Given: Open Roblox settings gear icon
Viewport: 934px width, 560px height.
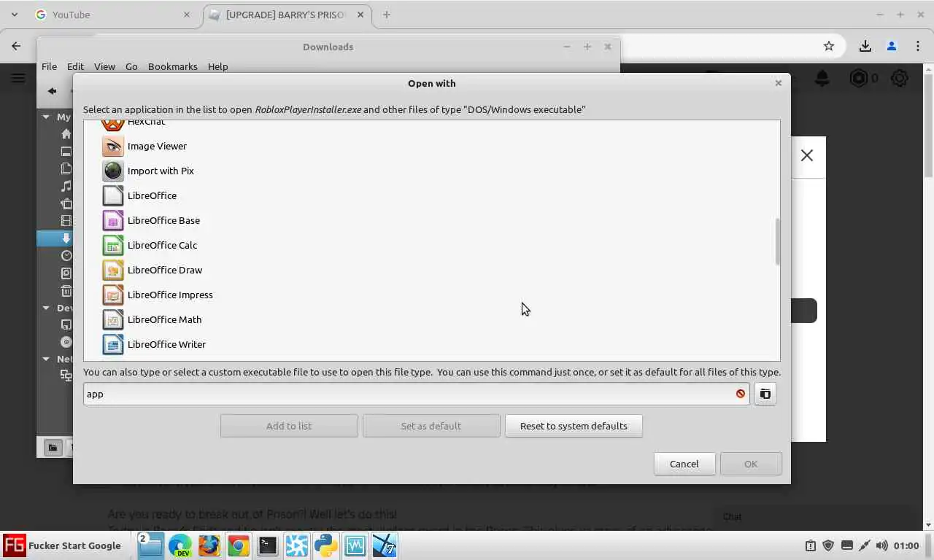Looking at the screenshot, I should point(900,78).
